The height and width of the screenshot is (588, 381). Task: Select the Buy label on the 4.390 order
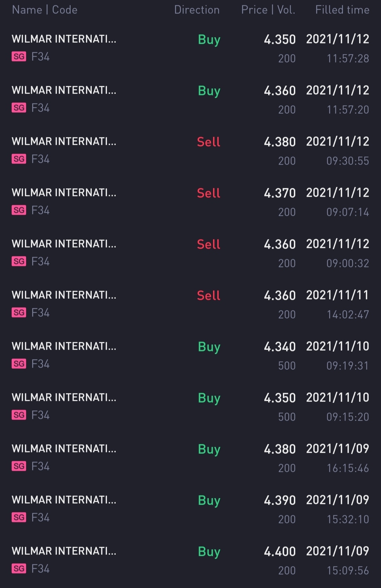pos(209,501)
